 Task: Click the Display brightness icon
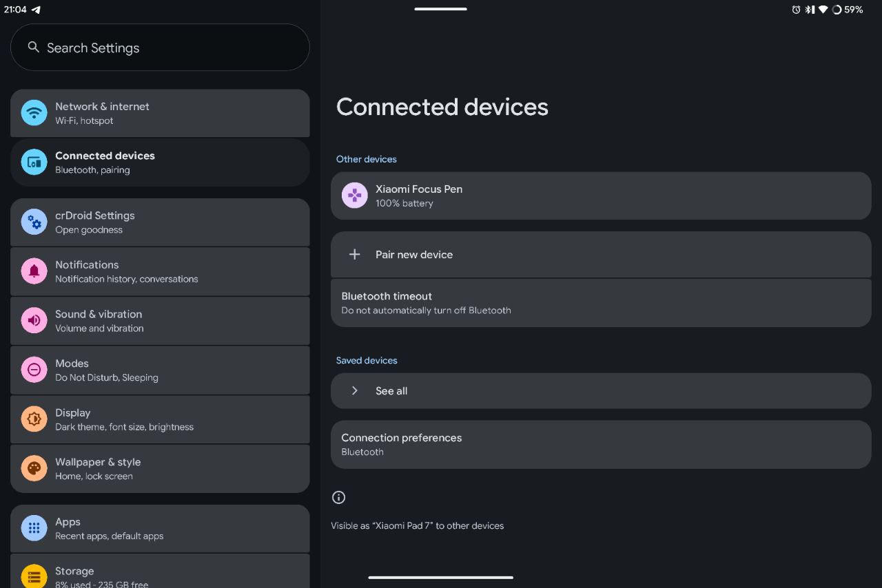click(34, 419)
